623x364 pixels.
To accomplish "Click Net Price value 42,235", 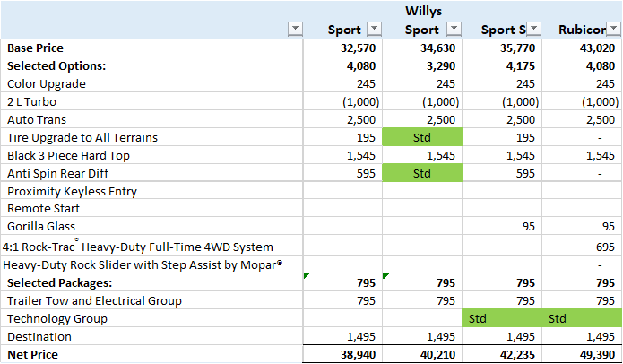I will pos(518,354).
